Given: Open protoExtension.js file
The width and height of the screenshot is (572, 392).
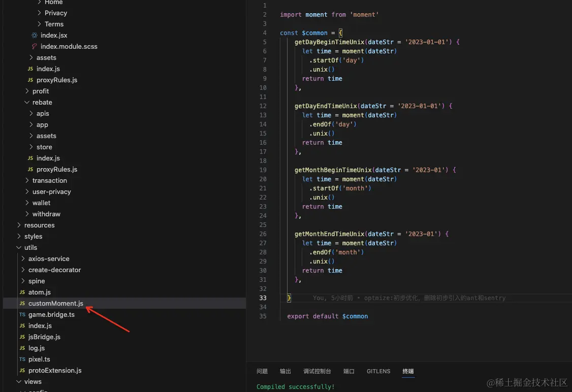Looking at the screenshot, I should [55, 371].
